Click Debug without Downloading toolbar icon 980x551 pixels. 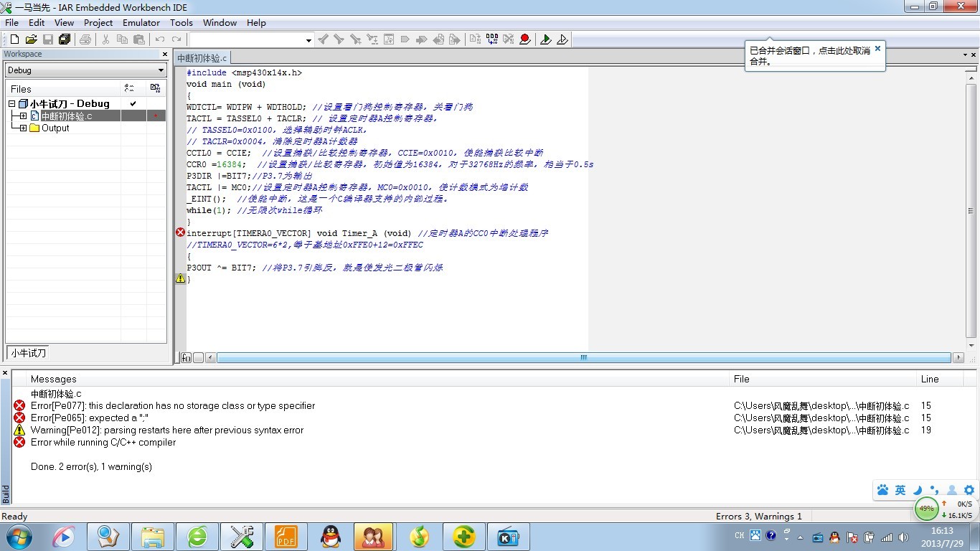[x=562, y=39]
